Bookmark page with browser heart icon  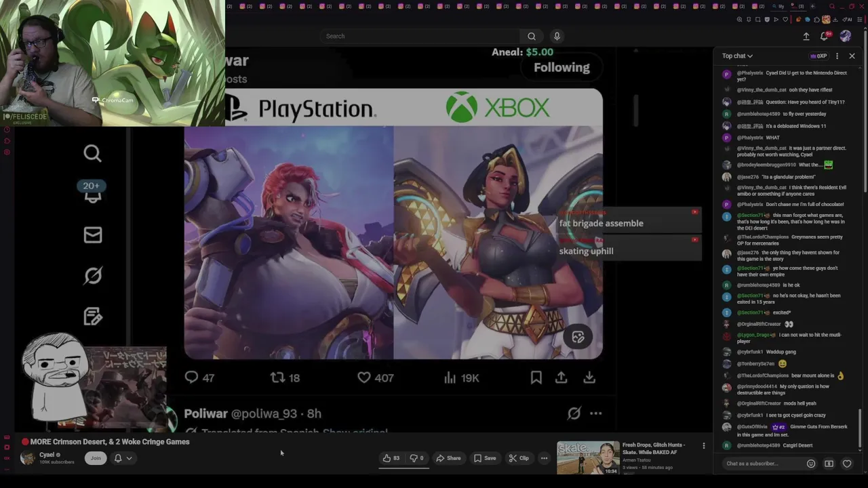785,20
